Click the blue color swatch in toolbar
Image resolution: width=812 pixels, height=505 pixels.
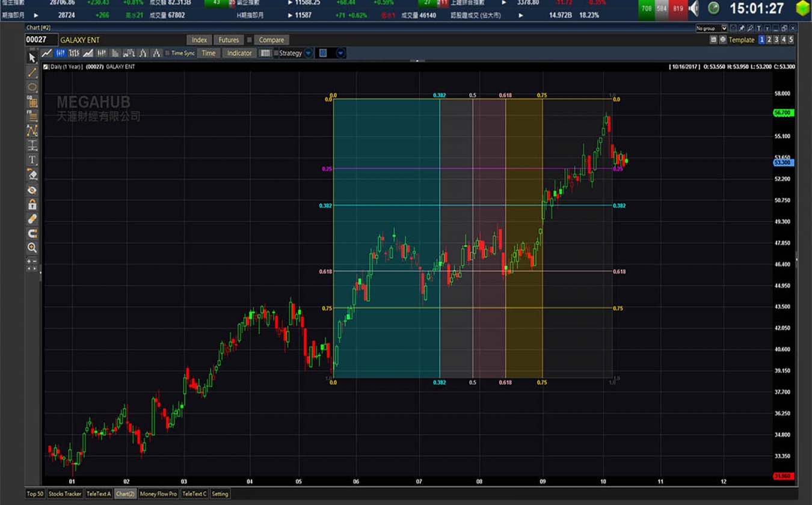(x=323, y=53)
